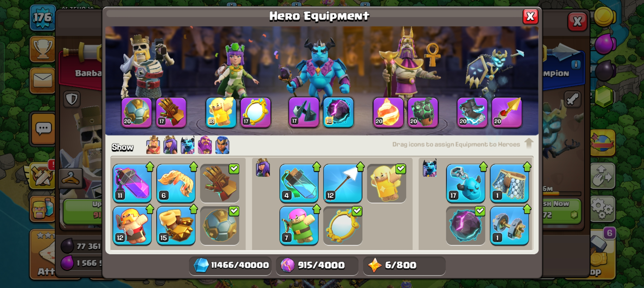This screenshot has height=288, width=644.
Task: Select the level 12 Barbarian Puppet equipment
Action: pyautogui.click(x=132, y=226)
